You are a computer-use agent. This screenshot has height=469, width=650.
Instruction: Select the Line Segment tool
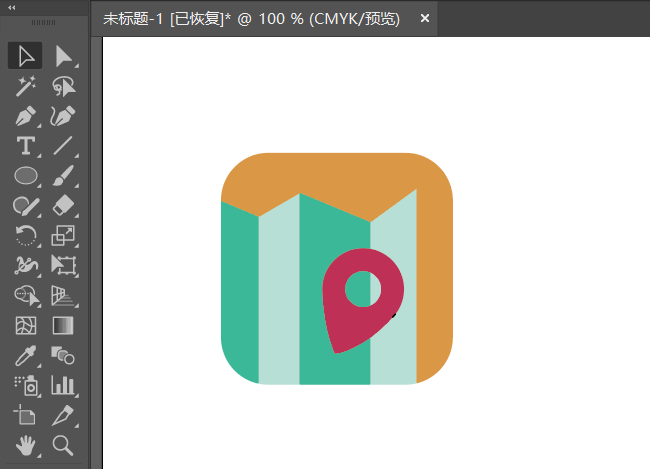[x=63, y=146]
